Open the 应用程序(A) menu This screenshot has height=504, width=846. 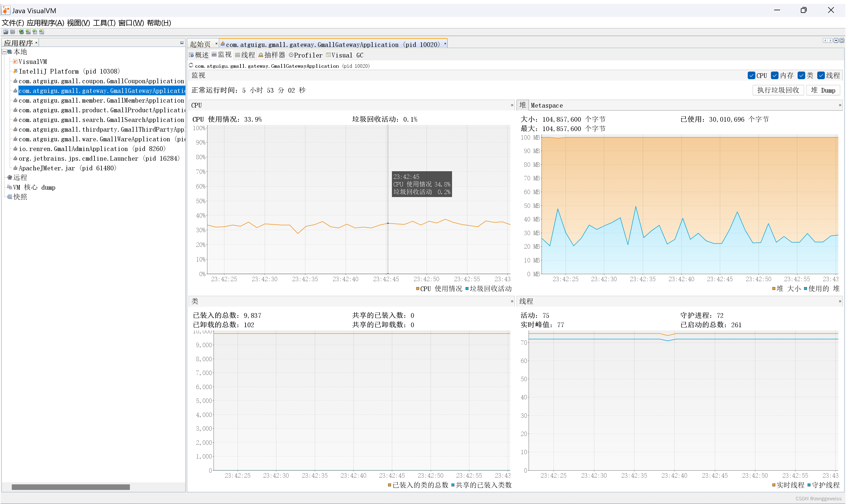tap(45, 23)
